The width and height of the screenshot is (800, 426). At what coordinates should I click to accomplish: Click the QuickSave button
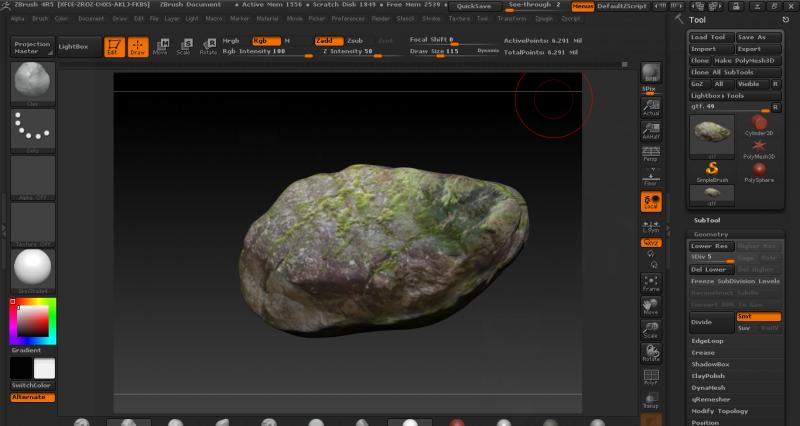pos(473,6)
